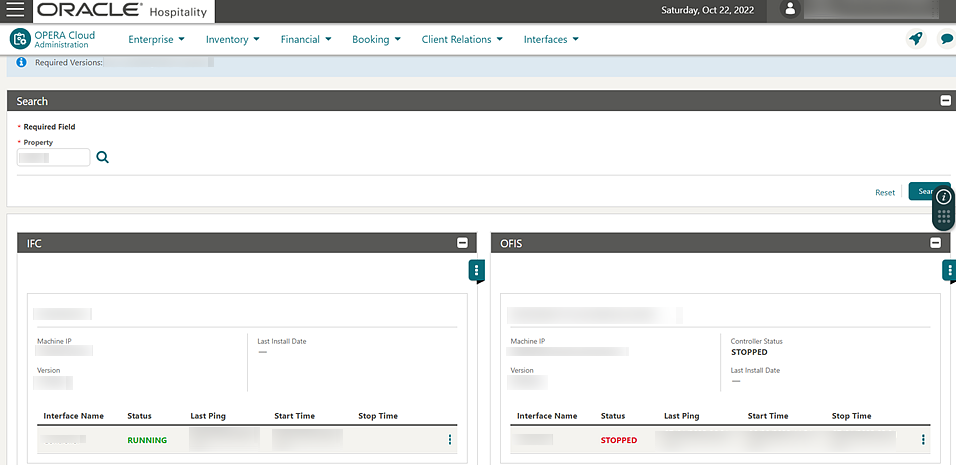This screenshot has height=465, width=956.
Task: Click IFC table Stop Time column header
Action: [x=378, y=416]
